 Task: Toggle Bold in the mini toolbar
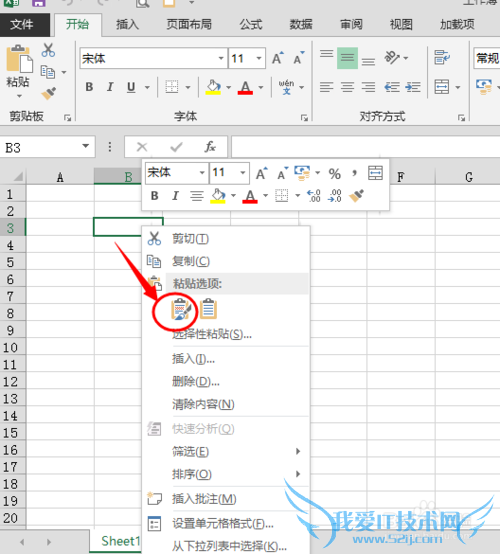pos(154,196)
